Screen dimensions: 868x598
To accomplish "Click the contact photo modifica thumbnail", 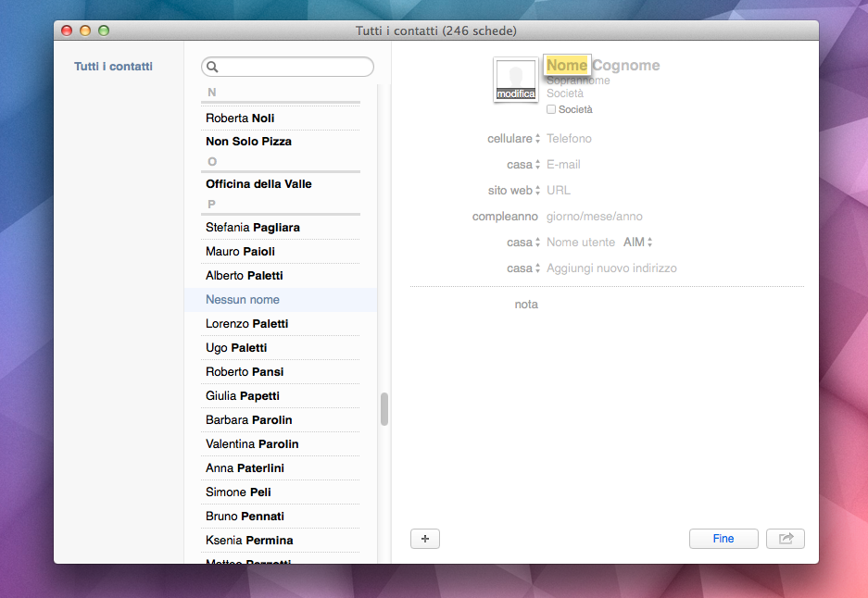I will pyautogui.click(x=516, y=81).
